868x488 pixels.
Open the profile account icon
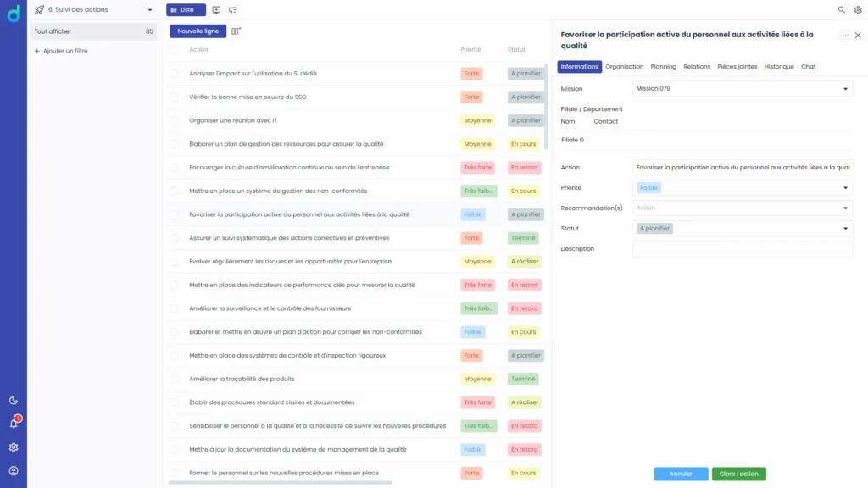[x=12, y=469]
